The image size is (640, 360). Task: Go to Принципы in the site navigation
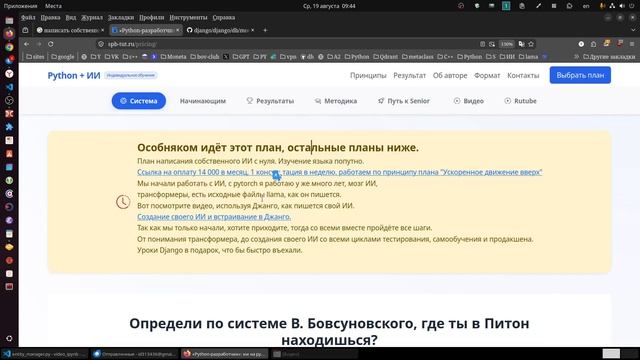click(368, 76)
